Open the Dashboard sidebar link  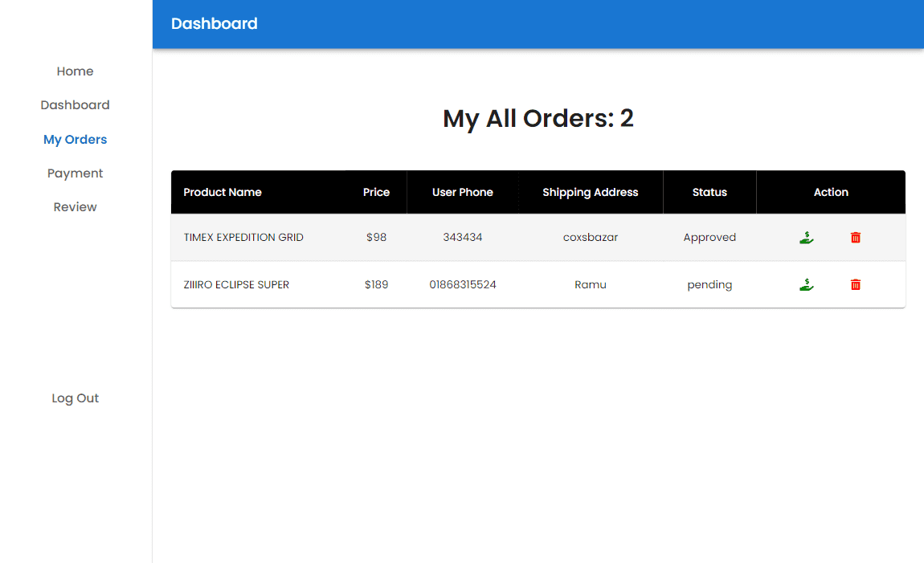[x=75, y=105]
